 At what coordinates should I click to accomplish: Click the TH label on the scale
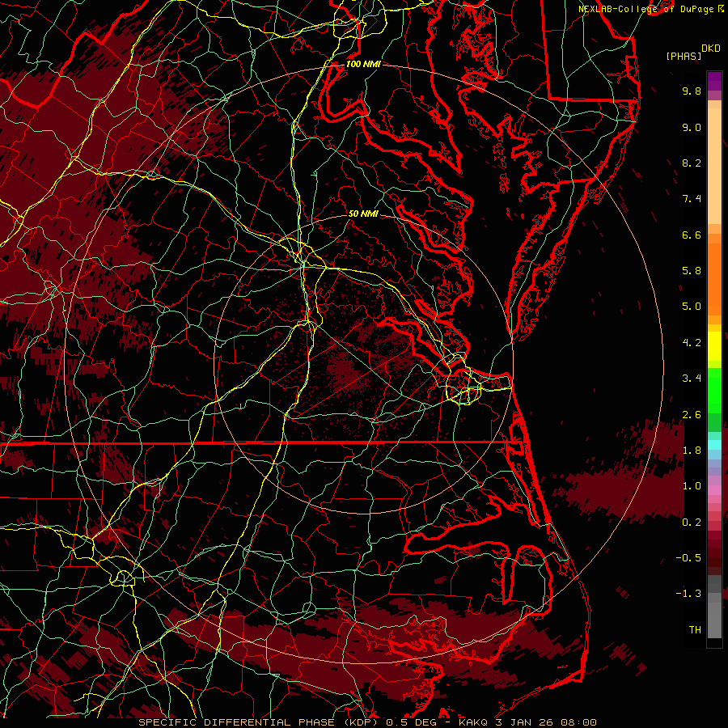pos(695,630)
